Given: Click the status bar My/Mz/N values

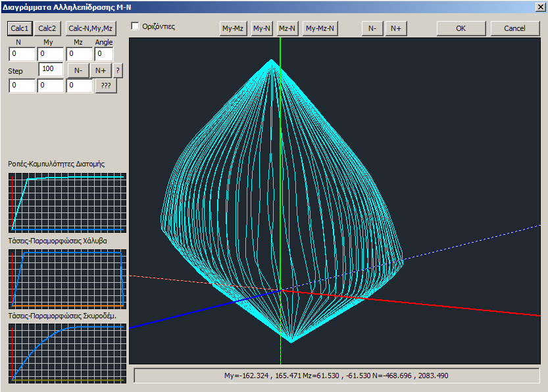Looking at the screenshot, I should pyautogui.click(x=336, y=376).
